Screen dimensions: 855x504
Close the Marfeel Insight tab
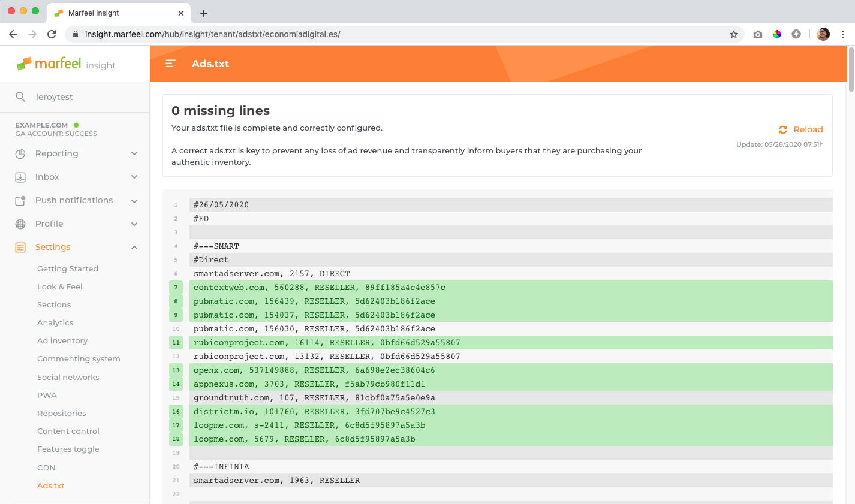(181, 13)
